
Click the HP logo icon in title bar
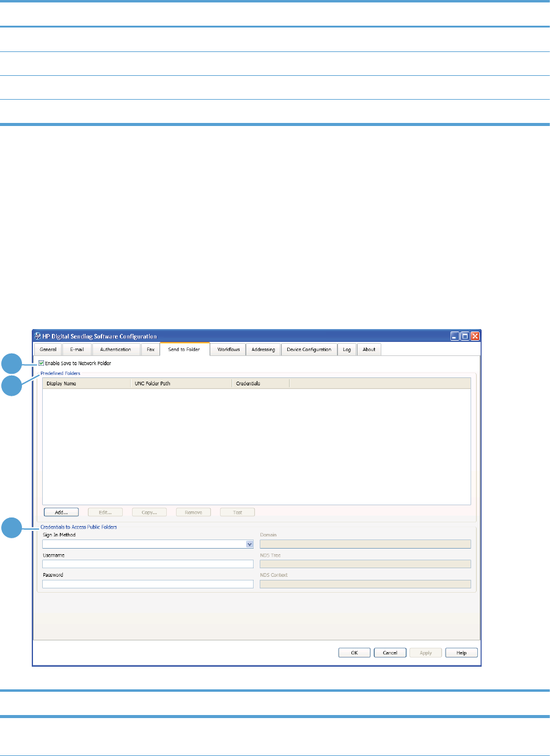(x=37, y=336)
